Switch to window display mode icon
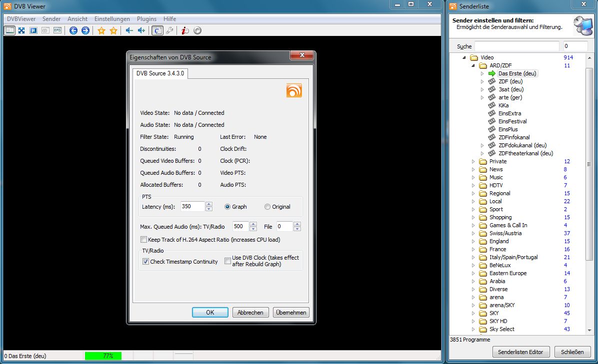Viewport: 598px width, 364px height. (x=10, y=30)
